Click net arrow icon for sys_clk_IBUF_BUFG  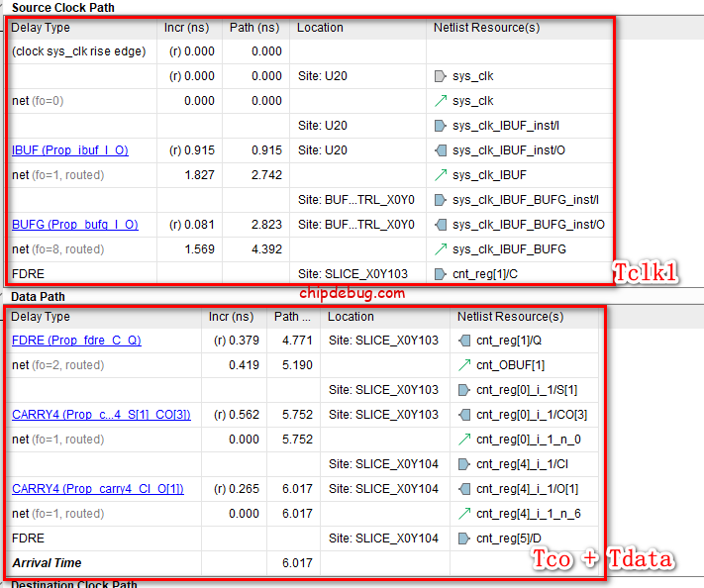441,249
